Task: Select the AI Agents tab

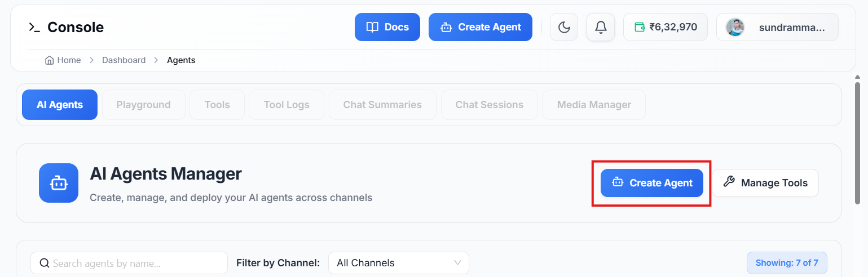Action: 60,105
